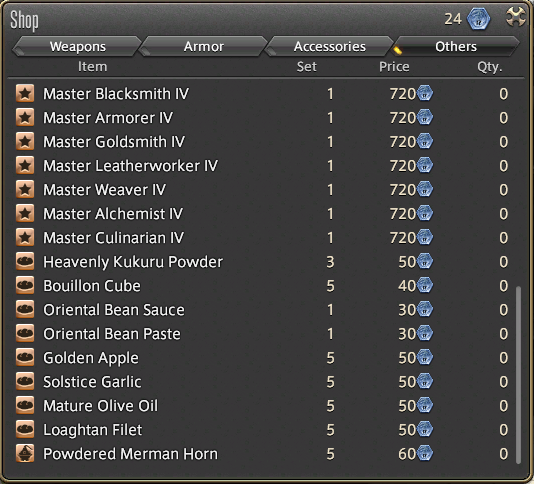The width and height of the screenshot is (534, 484).
Task: Click the star icon beside Master Blacksmith IV
Action: click(25, 93)
